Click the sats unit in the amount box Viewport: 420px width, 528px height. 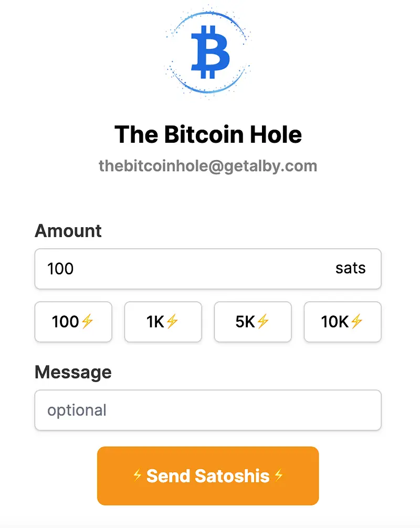click(x=350, y=268)
